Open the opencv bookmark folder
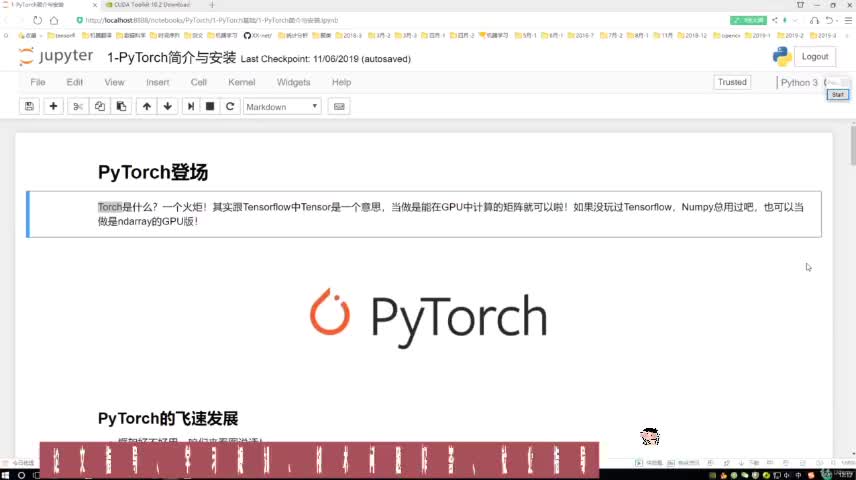This screenshot has width=856, height=480. 727,35
